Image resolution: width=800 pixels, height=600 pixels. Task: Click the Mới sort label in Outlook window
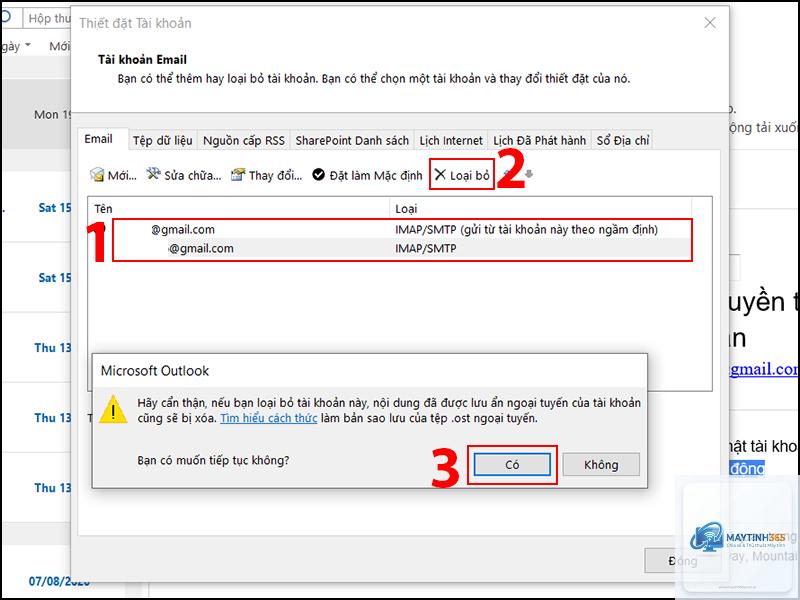[x=60, y=46]
